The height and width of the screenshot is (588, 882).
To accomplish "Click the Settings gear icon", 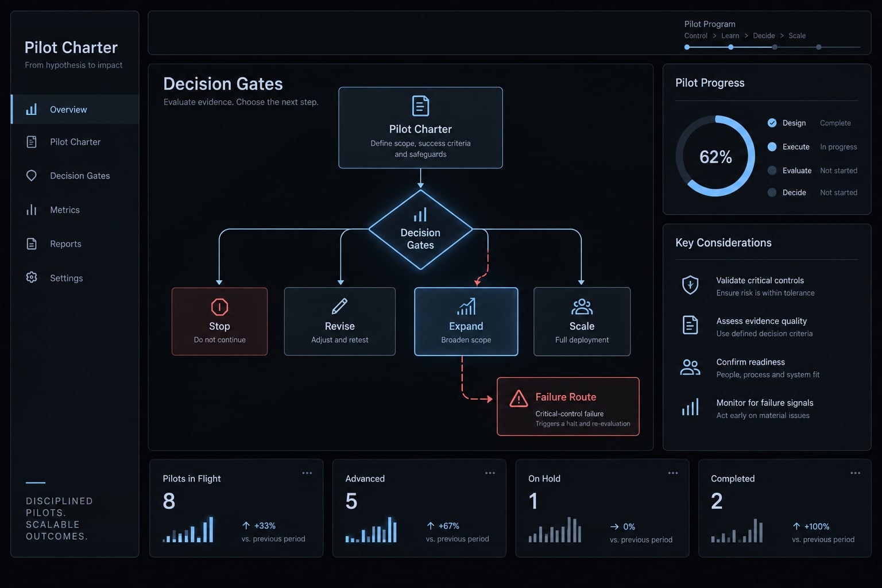I will pos(32,277).
